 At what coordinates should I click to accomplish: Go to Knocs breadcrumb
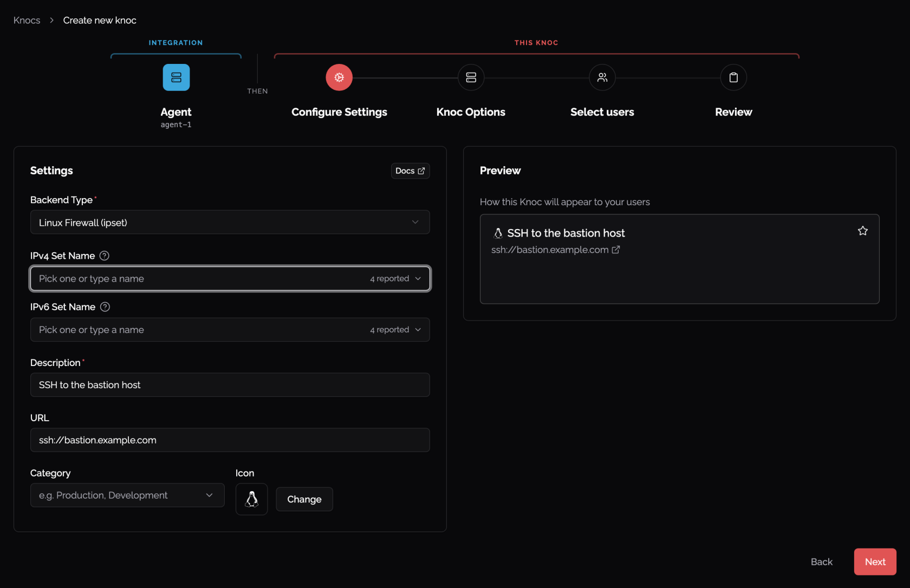coord(27,20)
